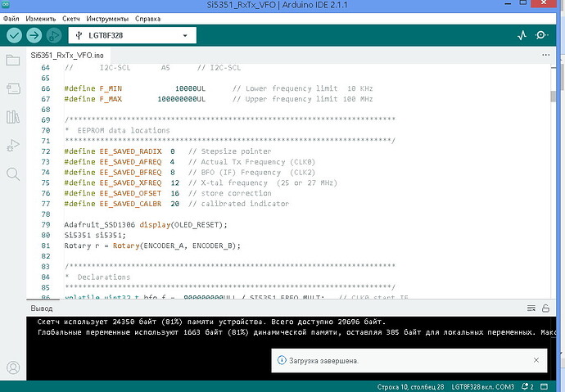Open the Library Manager sidebar icon

(x=13, y=117)
